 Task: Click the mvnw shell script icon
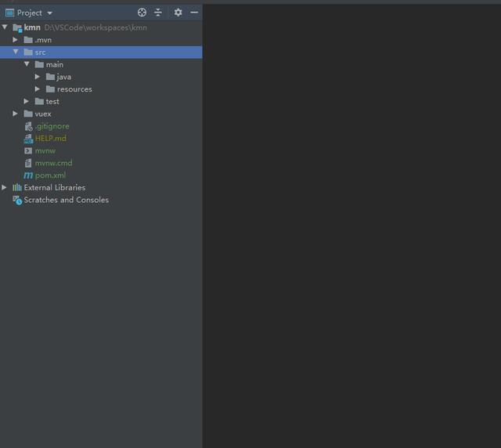coord(28,150)
